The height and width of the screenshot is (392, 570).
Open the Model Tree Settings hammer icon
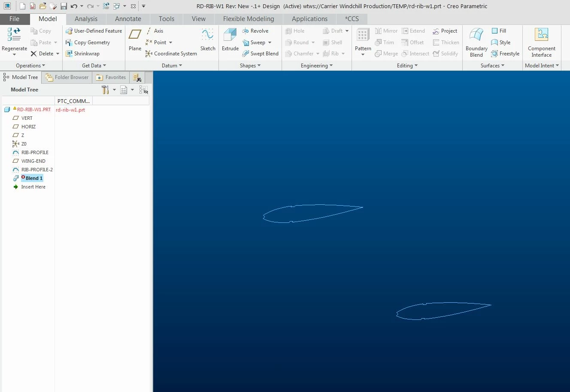105,90
